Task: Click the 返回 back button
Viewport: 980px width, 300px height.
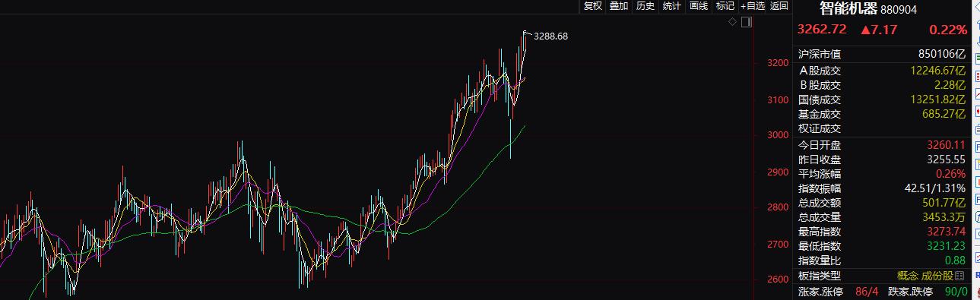Action: 779,6
